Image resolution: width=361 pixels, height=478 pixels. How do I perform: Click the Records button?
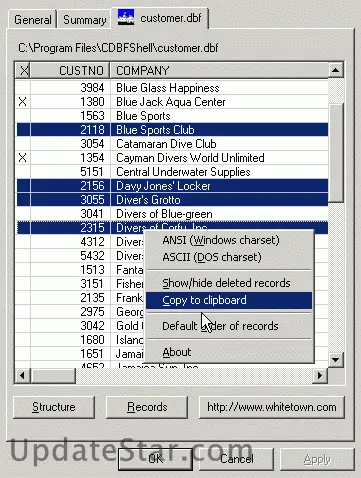[147, 407]
